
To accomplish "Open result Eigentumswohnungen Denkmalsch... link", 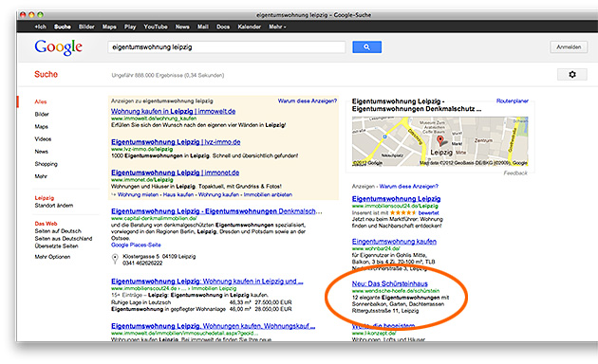I will pyautogui.click(x=216, y=211).
